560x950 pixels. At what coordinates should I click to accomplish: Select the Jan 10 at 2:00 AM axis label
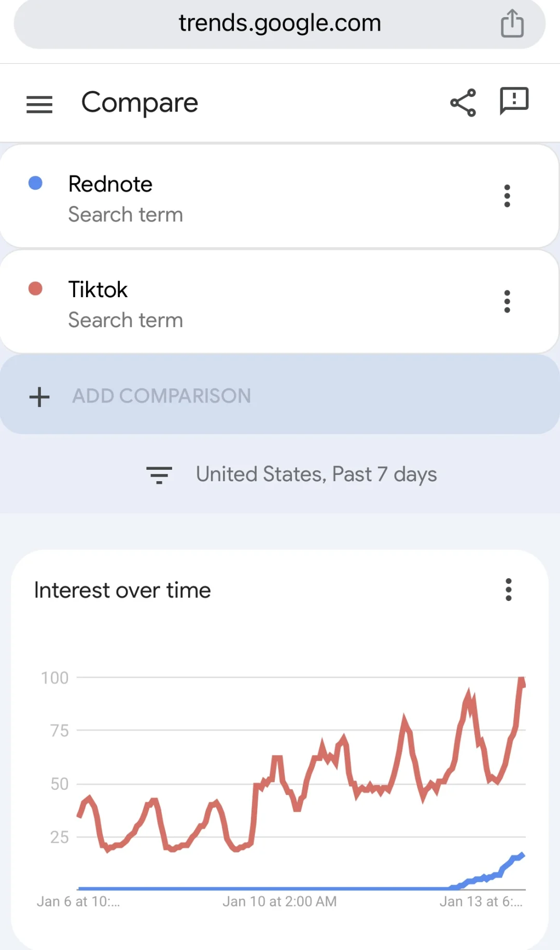(279, 902)
